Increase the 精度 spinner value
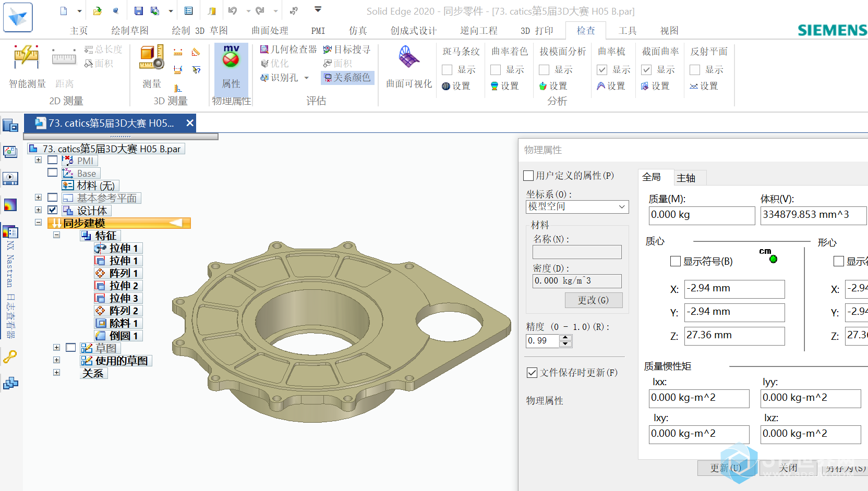The height and width of the screenshot is (491, 868). coord(565,338)
